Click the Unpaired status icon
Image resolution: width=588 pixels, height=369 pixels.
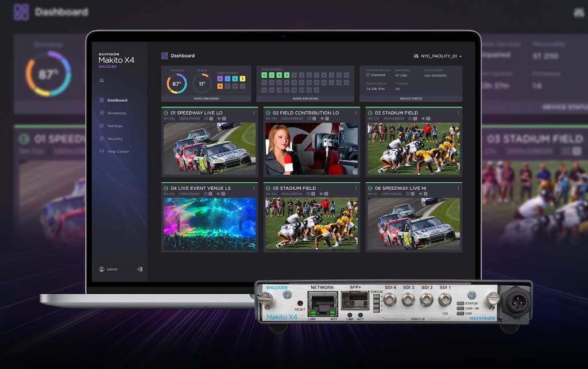pyautogui.click(x=368, y=75)
